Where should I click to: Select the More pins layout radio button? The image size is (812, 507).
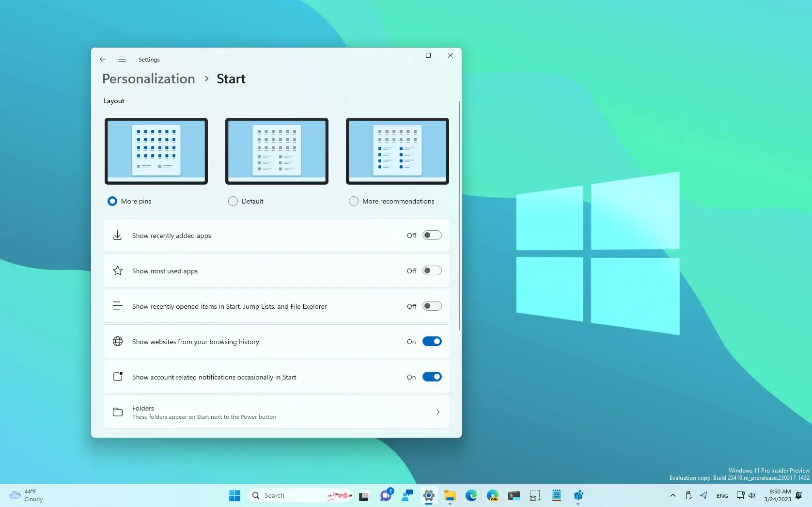112,201
